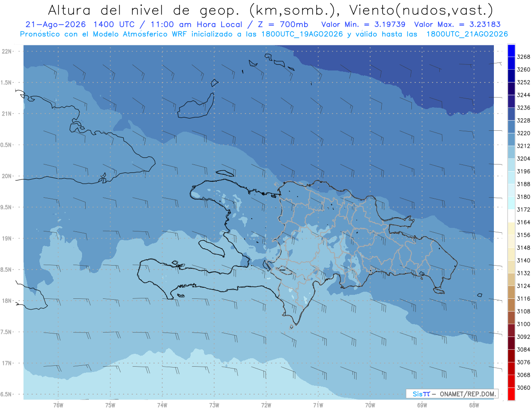Click the '75W' longitude label
Viewport: 532px width, 411px height.
pyautogui.click(x=110, y=405)
